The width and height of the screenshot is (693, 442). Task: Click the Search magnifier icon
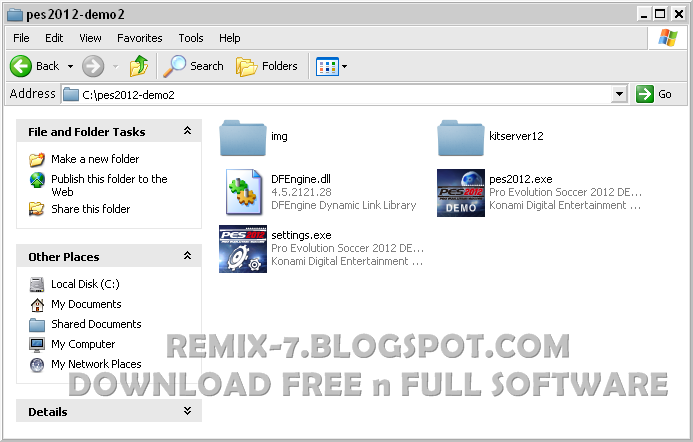[174, 66]
